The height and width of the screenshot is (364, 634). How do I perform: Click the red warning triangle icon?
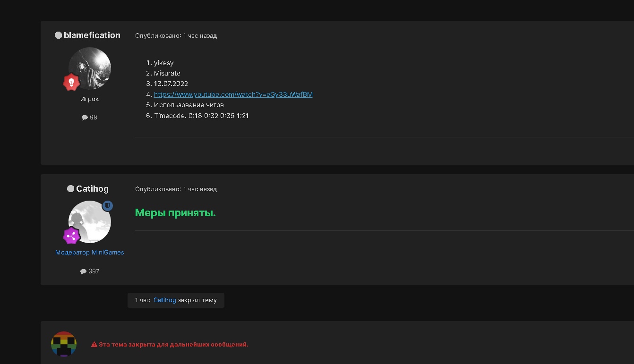click(94, 345)
